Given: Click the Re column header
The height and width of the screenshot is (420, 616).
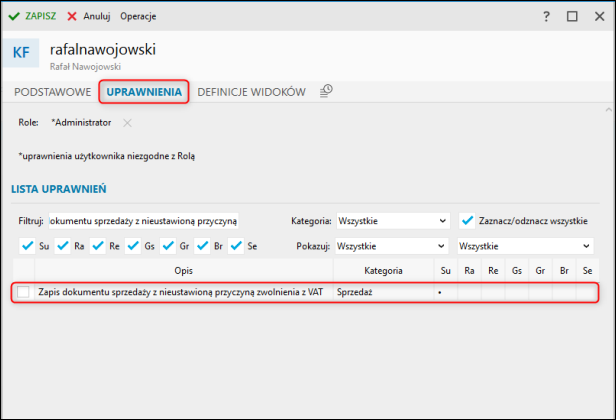Looking at the screenshot, I should pyautogui.click(x=493, y=271).
